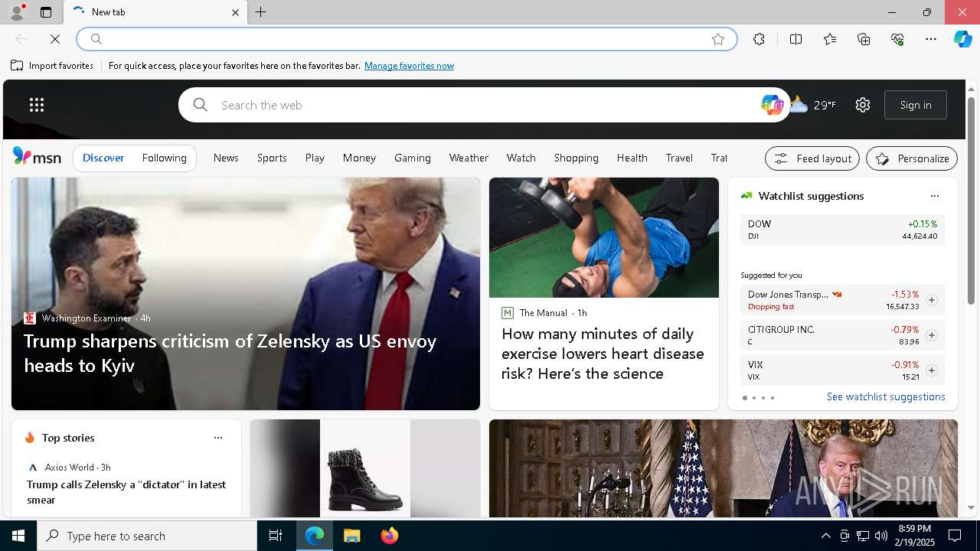This screenshot has height=551, width=980.
Task: Open the Money tab
Action: tap(359, 158)
